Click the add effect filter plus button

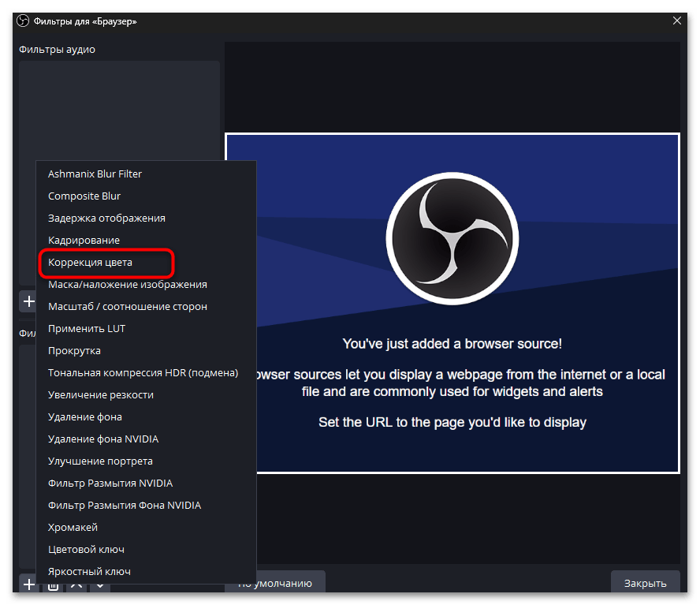click(28, 584)
